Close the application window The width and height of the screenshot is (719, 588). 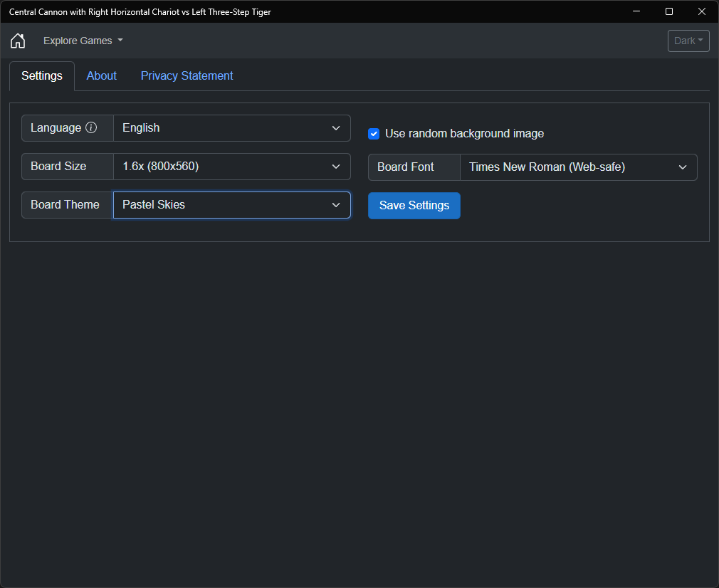click(702, 11)
